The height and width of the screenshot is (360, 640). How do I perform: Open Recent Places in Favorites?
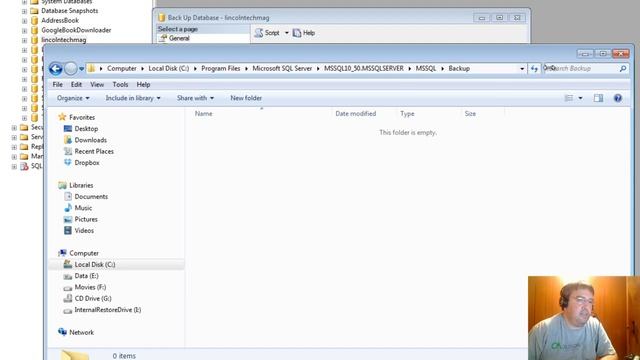[x=94, y=151]
